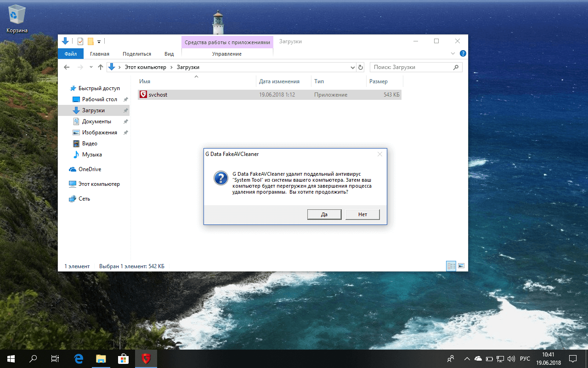Open Изображения in the navigation pane

pos(99,132)
